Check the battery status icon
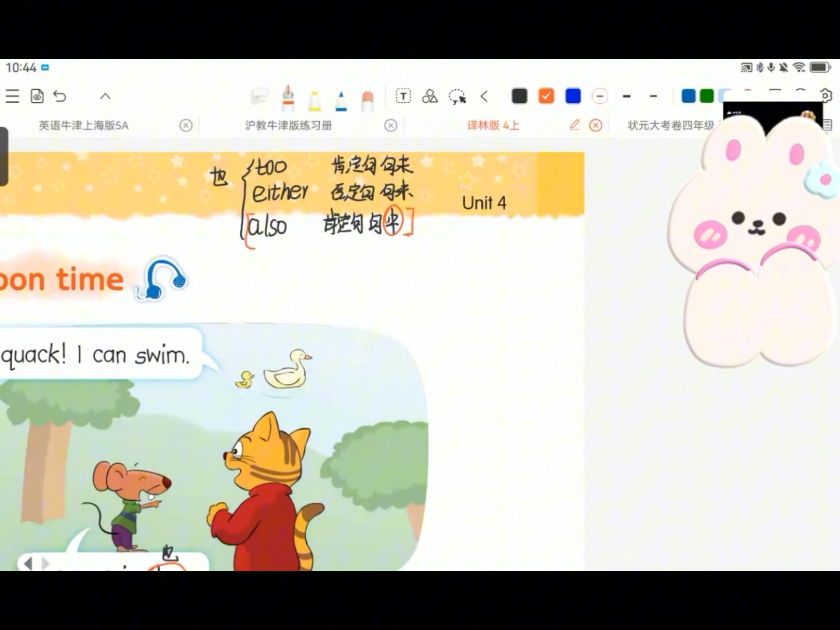The image size is (840, 630). [820, 68]
